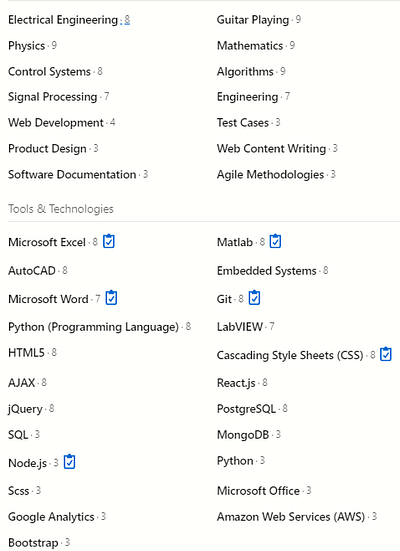Screen dimensions: 400x551
Task: Click the Tools & Technologies section heading
Action: (61, 209)
